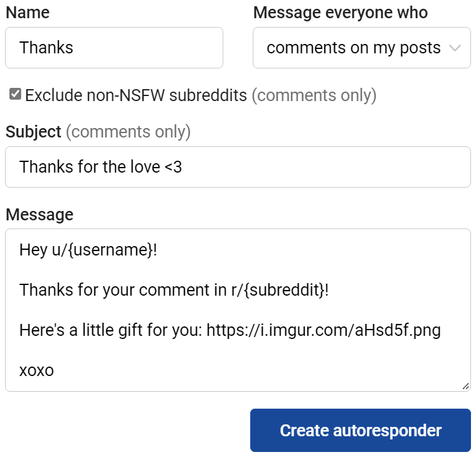Open the "comments on my posts" dropdown
Image resolution: width=476 pixels, height=457 pixels.
[x=354, y=48]
